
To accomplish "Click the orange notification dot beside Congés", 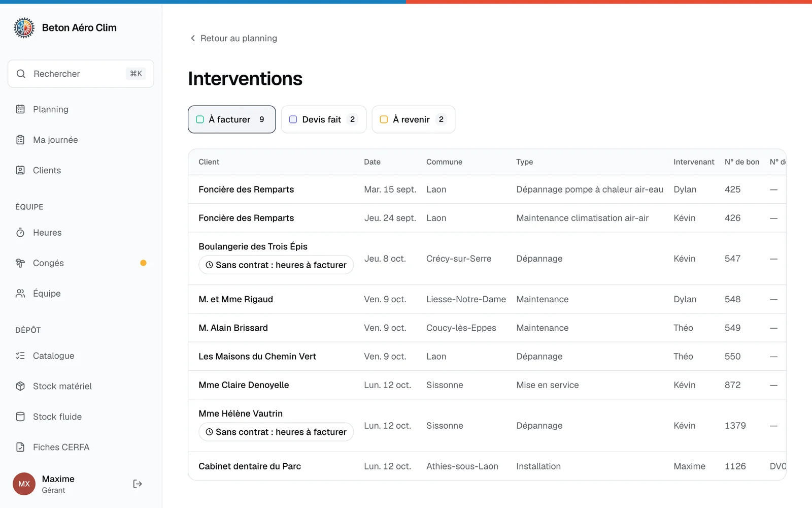I will click(x=143, y=263).
